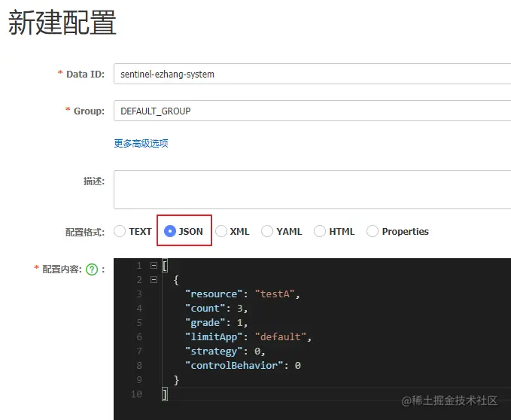Image resolution: width=511 pixels, height=420 pixels.
Task: Click the "strategy" key on line 7
Action: pyautogui.click(x=214, y=352)
